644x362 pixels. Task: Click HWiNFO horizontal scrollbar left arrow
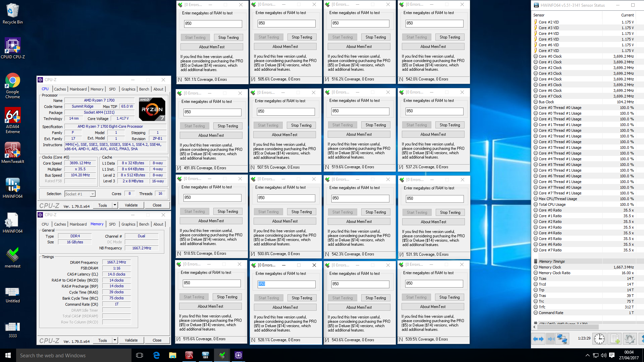pyautogui.click(x=534, y=326)
